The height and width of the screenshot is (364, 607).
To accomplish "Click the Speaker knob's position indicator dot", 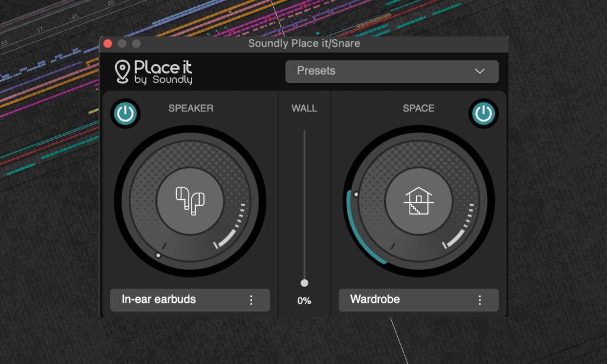I will (x=158, y=256).
